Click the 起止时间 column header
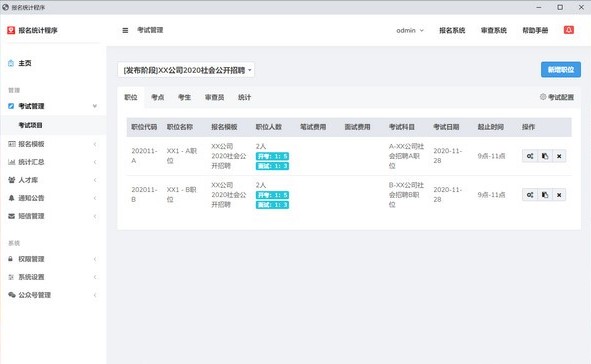The image size is (591, 364). point(491,127)
